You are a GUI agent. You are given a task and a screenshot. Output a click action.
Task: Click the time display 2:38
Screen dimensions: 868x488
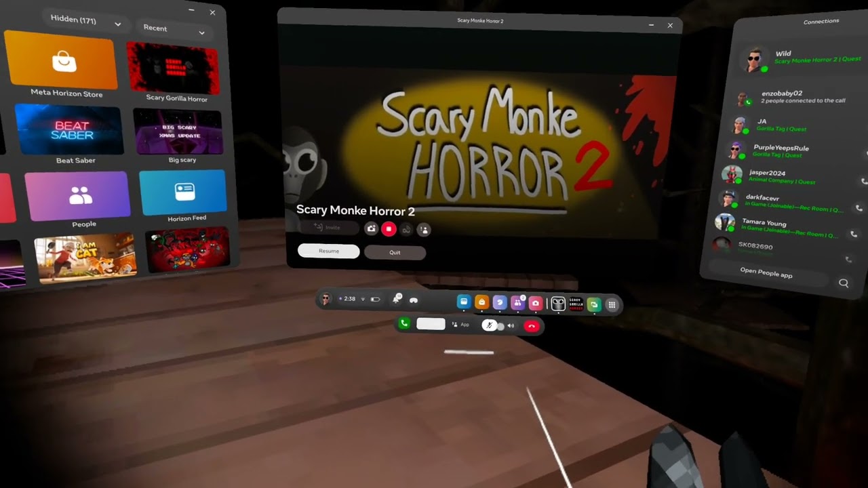[x=349, y=299]
